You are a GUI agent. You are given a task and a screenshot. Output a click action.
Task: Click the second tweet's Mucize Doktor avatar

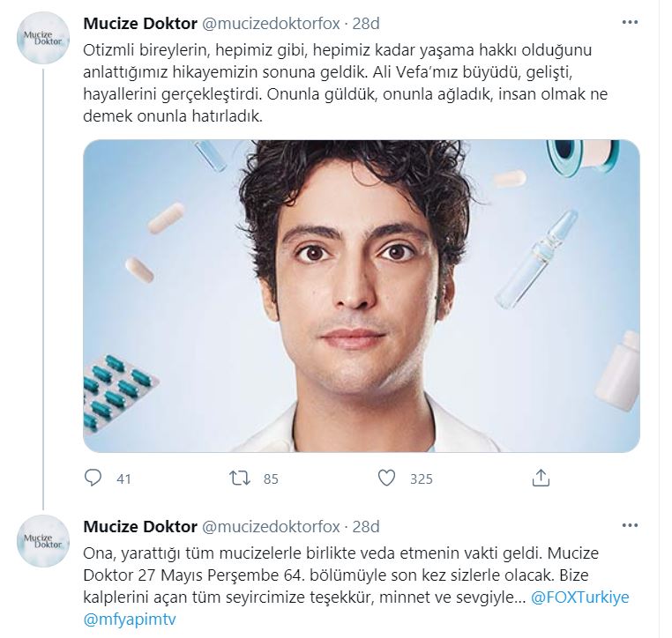click(x=43, y=541)
